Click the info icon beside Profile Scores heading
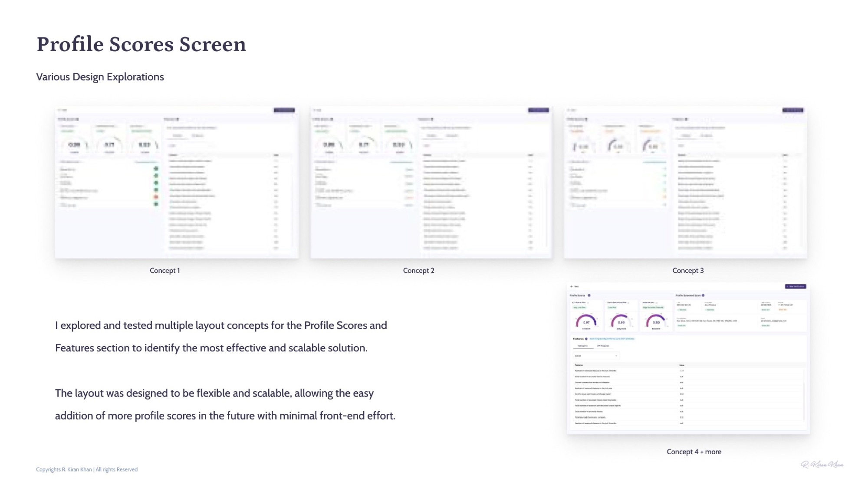 pos(589,295)
